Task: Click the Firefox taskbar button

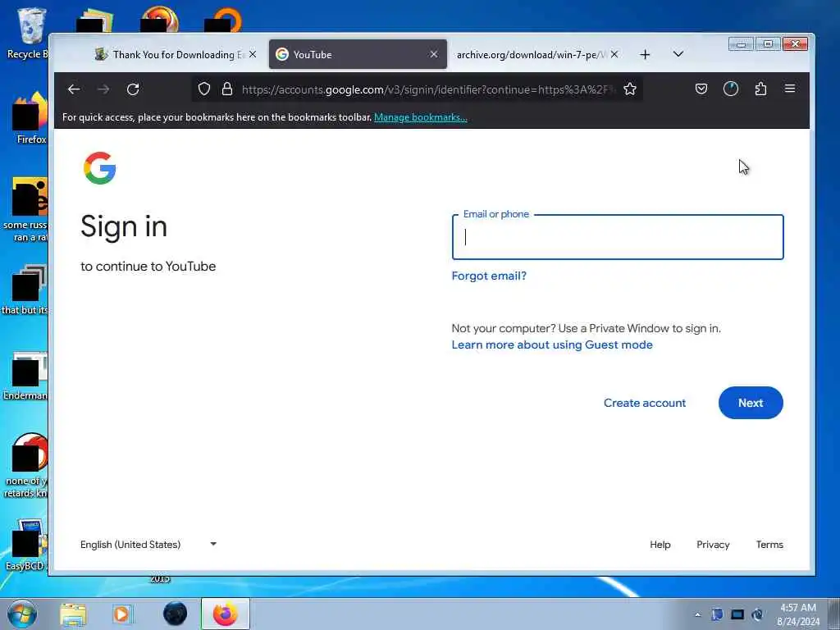Action: (226, 614)
